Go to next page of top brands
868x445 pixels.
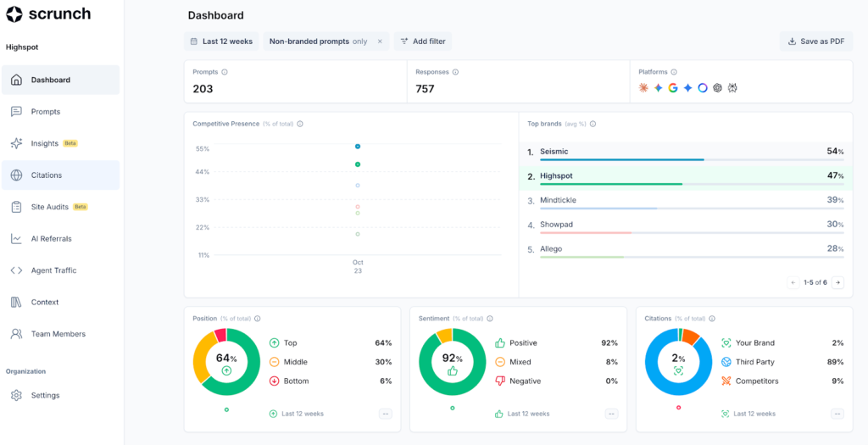[x=837, y=282]
